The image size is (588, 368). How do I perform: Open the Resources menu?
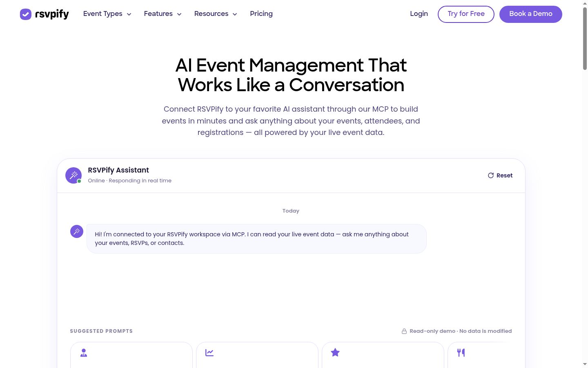216,14
